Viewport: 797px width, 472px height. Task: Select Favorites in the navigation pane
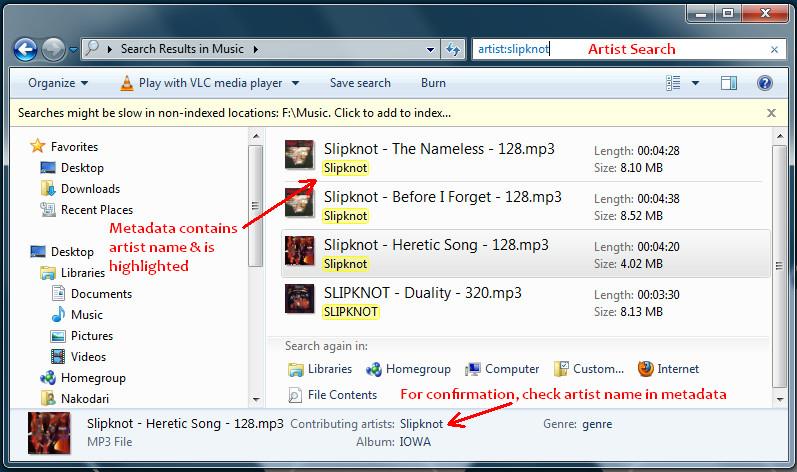pos(74,147)
